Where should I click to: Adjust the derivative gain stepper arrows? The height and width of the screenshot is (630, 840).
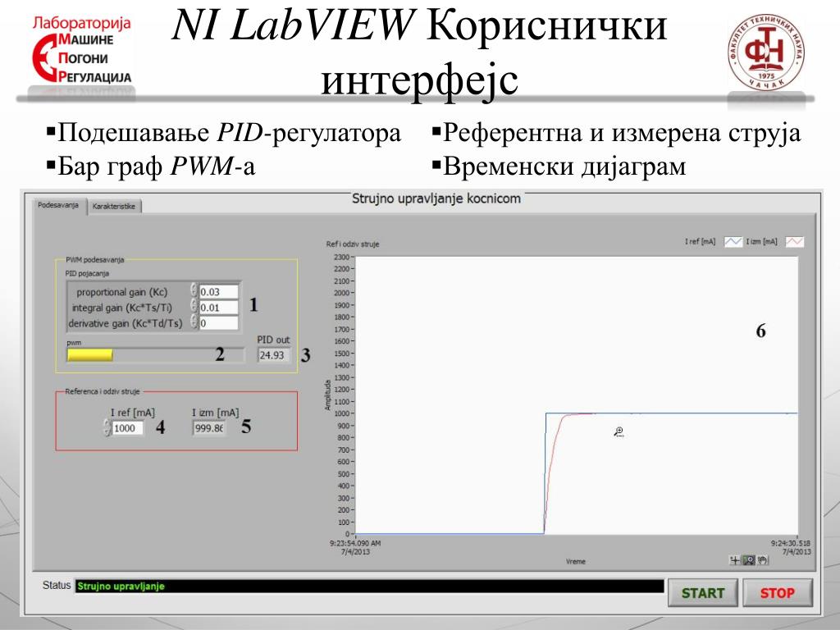point(194,322)
